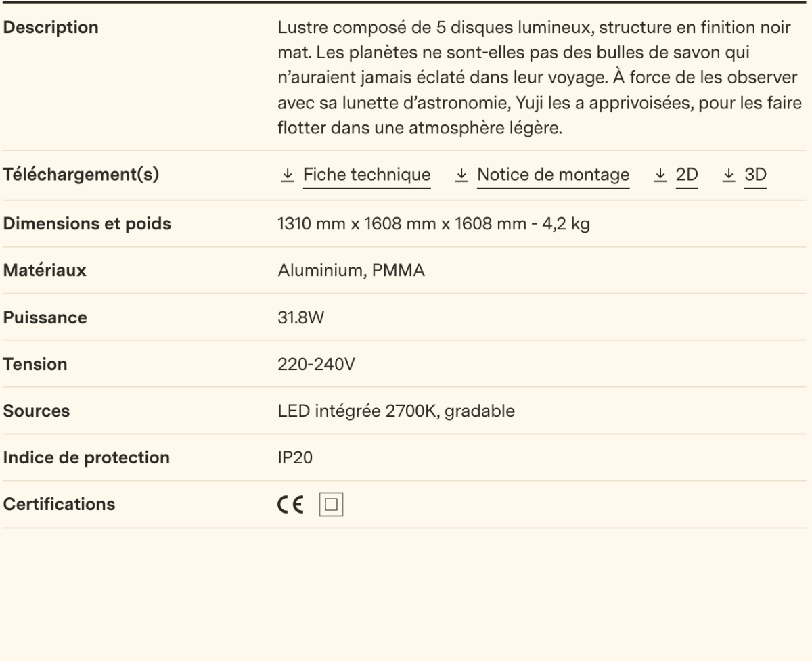
Task: Open the Fiche technique download link
Action: click(367, 175)
